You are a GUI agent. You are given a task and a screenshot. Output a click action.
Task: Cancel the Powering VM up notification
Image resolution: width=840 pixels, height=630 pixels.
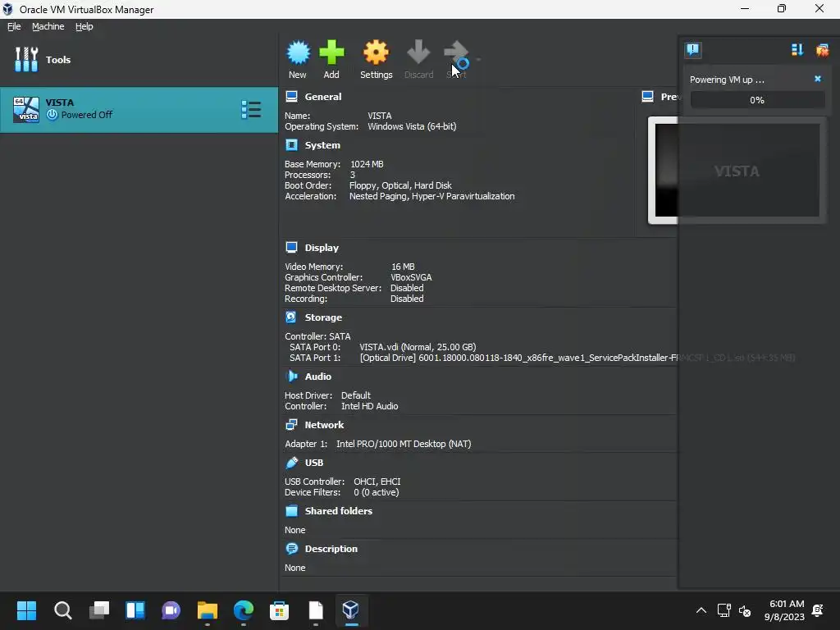coord(818,79)
